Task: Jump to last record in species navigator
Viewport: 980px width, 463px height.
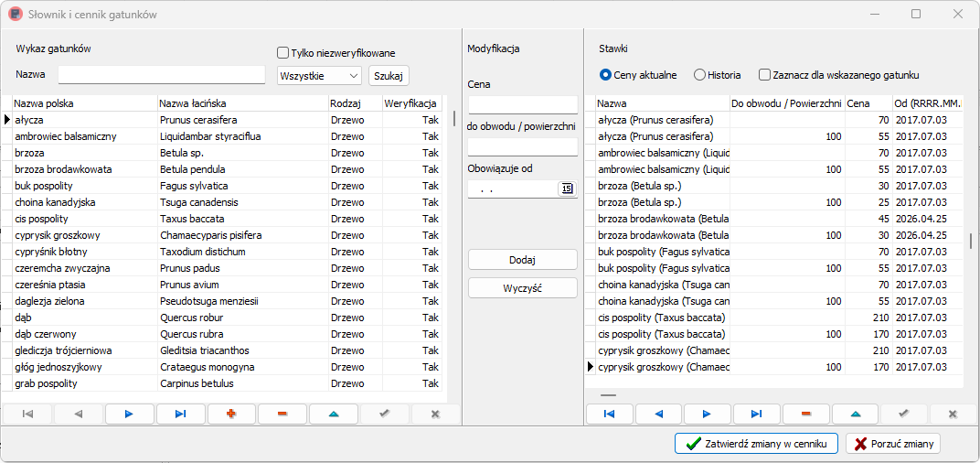Action: 181,414
